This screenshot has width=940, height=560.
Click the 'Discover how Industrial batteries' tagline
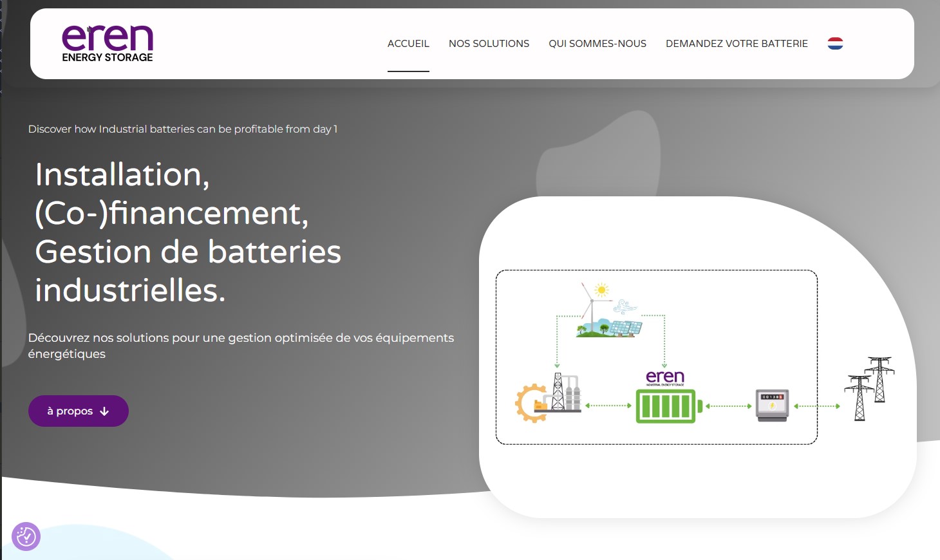point(183,129)
